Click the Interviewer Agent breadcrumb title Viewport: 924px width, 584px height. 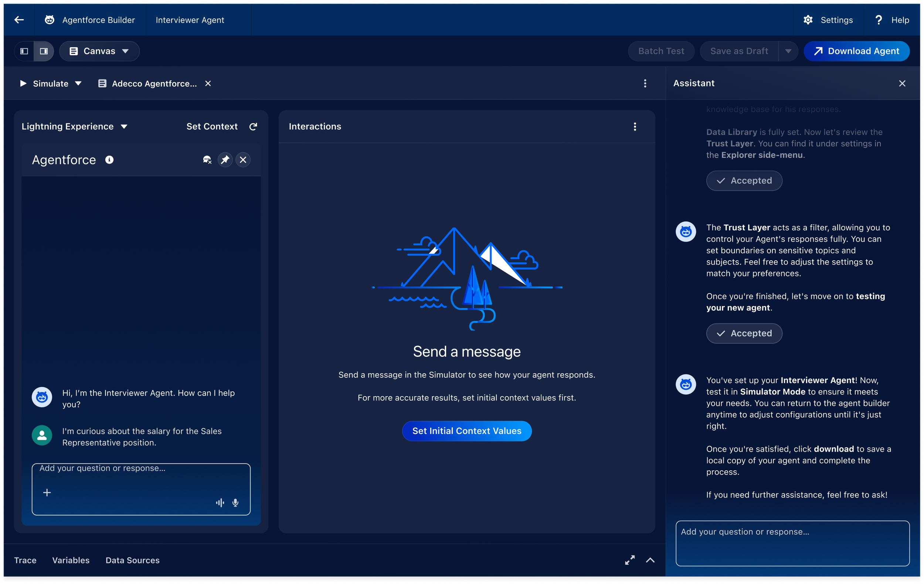(190, 20)
